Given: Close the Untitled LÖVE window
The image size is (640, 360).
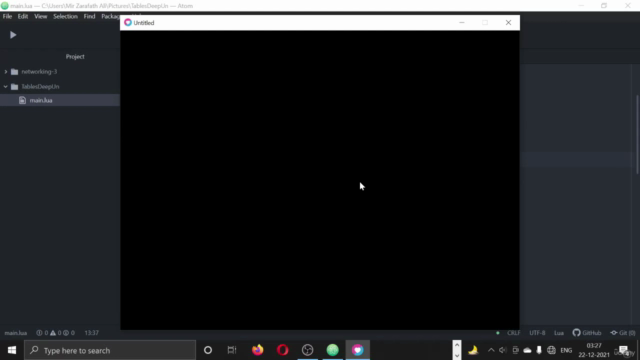Looking at the screenshot, I should (508, 23).
